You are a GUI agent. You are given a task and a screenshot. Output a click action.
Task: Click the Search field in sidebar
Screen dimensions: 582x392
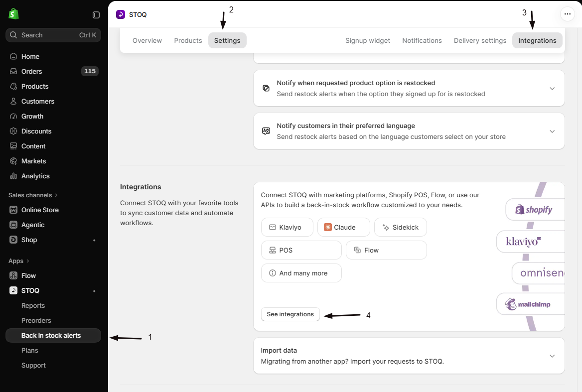pos(53,35)
